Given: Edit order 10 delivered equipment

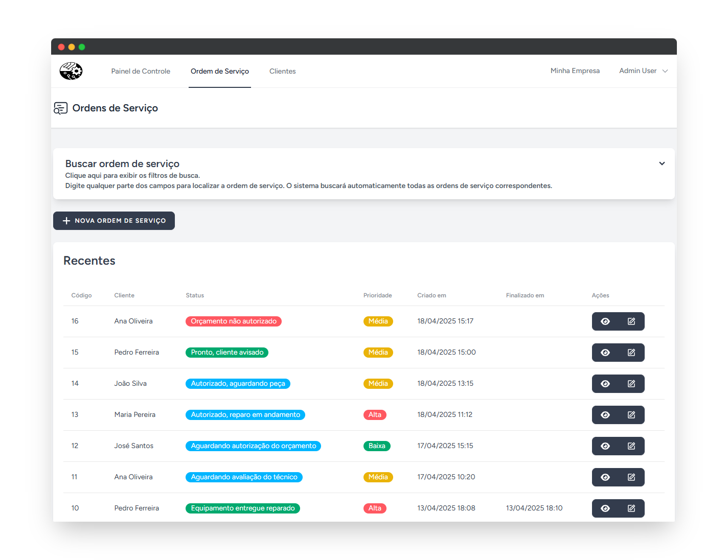Looking at the screenshot, I should pyautogui.click(x=631, y=508).
